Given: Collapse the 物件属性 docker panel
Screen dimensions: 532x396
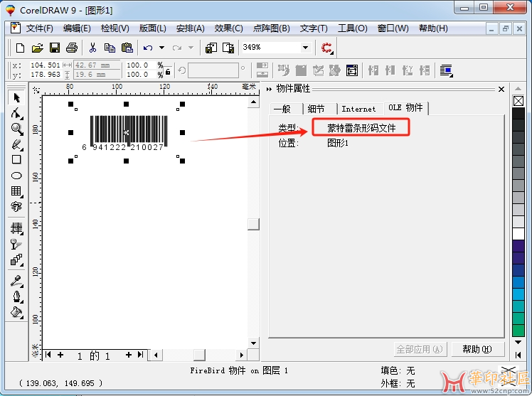Looking at the screenshot, I should coord(270,89).
